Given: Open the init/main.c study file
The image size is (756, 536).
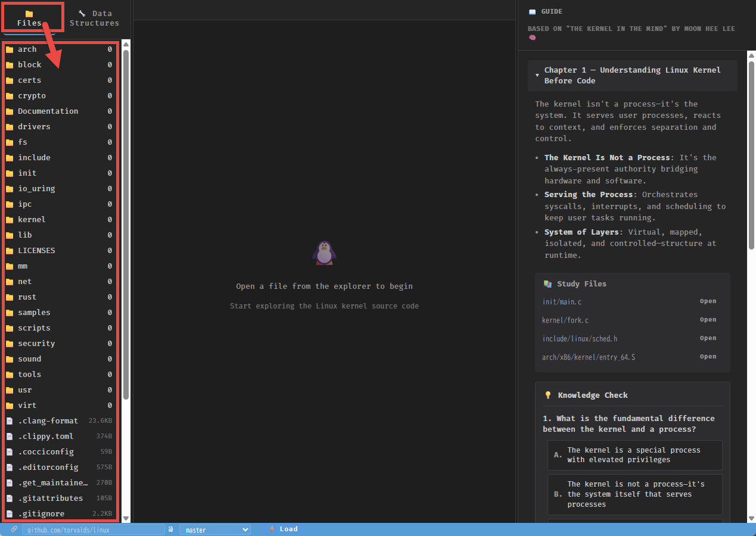Looking at the screenshot, I should (x=708, y=301).
